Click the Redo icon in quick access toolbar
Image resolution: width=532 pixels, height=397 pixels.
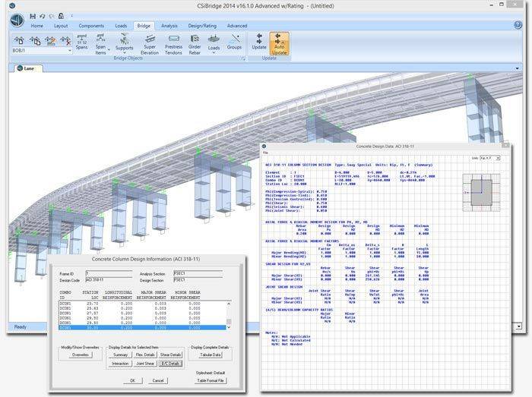52,16
